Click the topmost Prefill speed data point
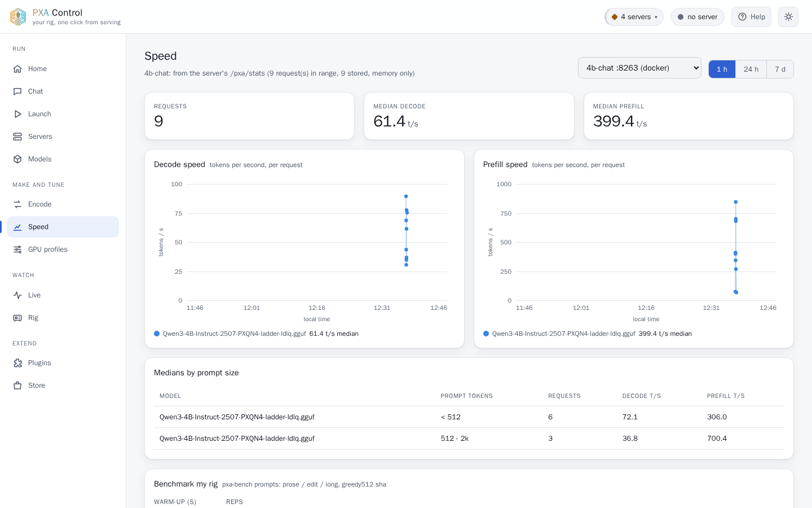 (736, 202)
